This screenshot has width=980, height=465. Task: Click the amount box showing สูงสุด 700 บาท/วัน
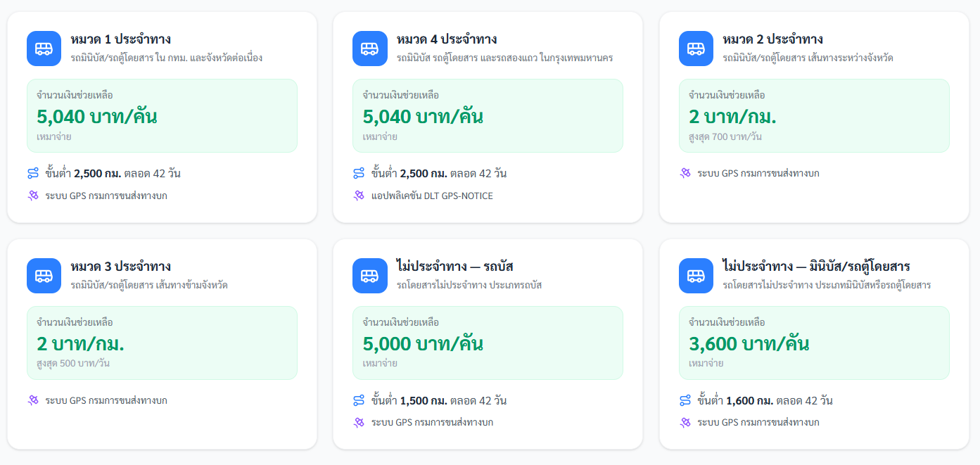(x=813, y=115)
